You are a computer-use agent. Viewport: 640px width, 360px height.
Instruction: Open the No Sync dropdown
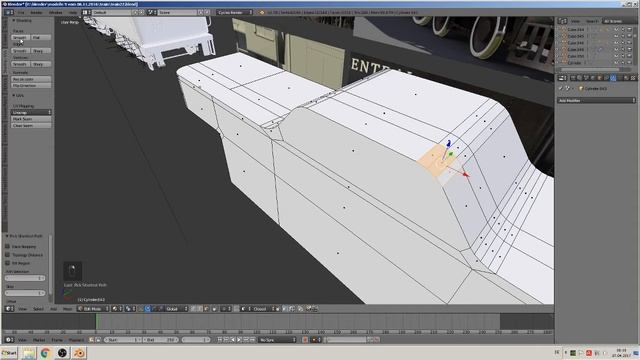click(x=277, y=340)
